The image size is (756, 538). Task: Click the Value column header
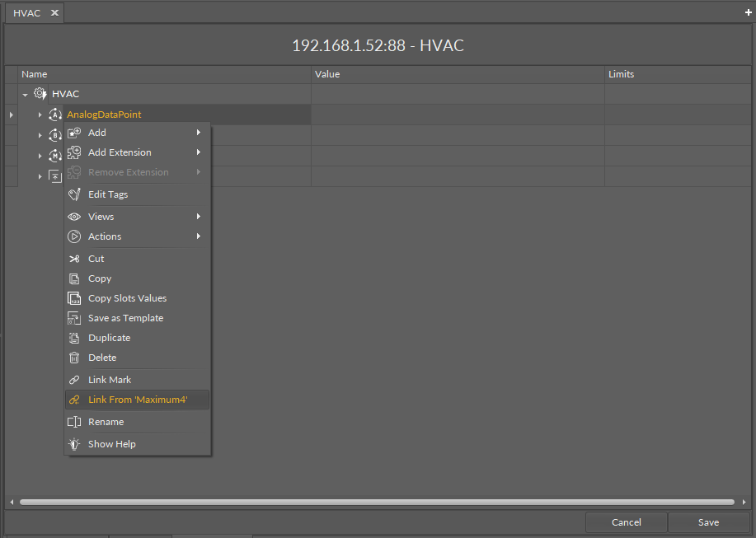click(x=458, y=74)
